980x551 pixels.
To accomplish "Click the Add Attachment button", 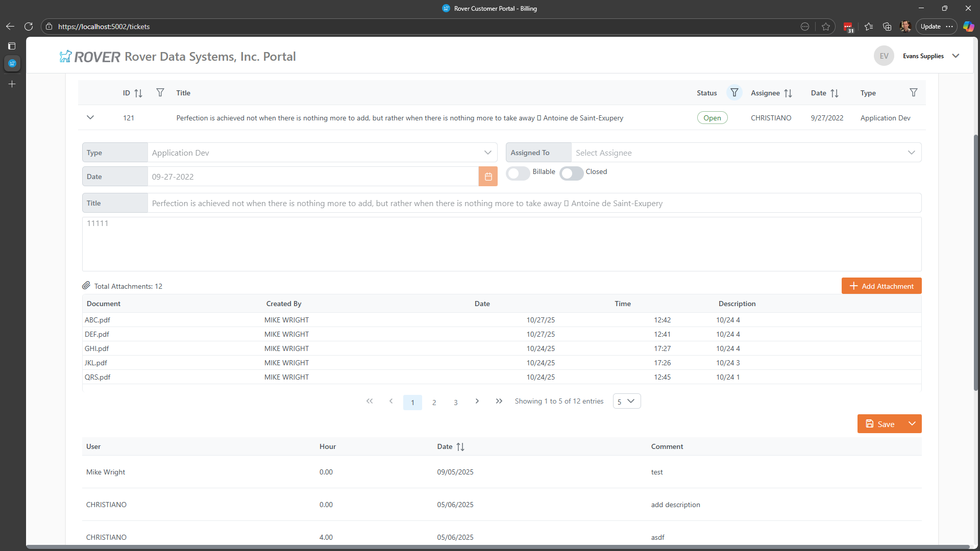I will [881, 286].
